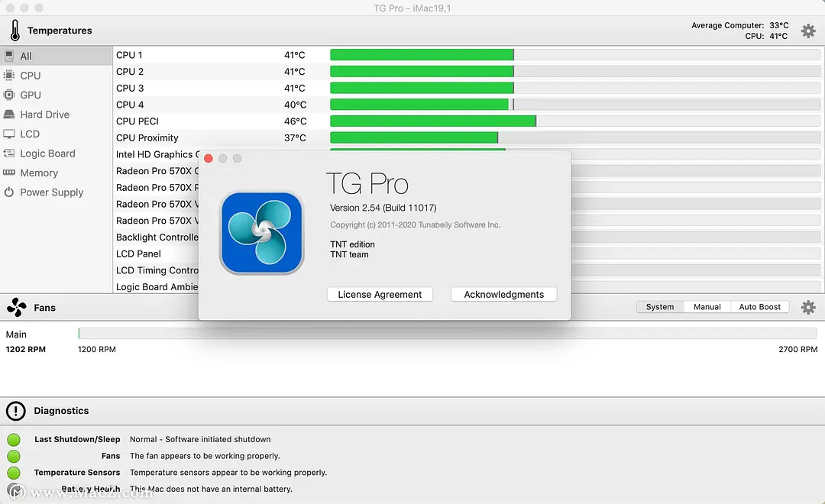This screenshot has width=825, height=504.
Task: Select the LCD category label
Action: (x=30, y=134)
